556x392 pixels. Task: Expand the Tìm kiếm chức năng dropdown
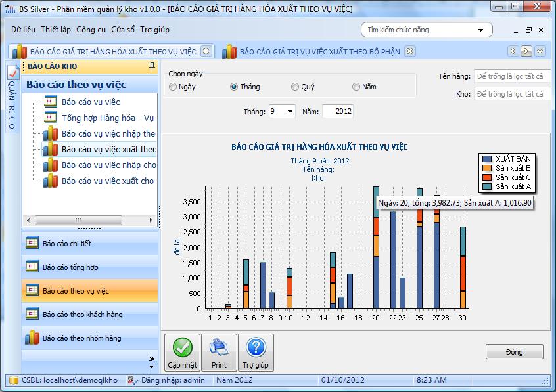click(x=482, y=30)
